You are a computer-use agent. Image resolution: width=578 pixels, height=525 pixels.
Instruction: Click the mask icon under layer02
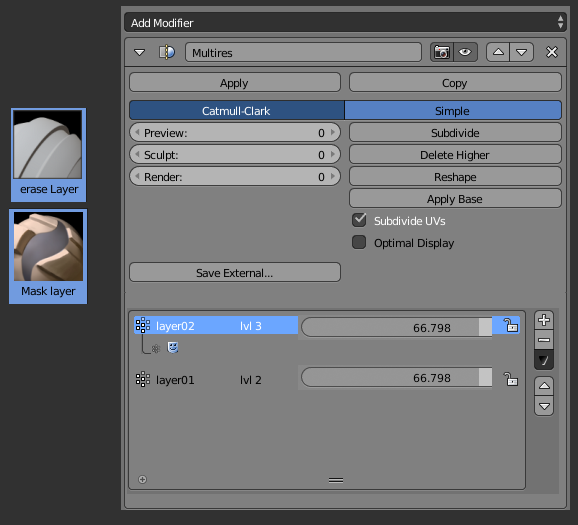(x=173, y=347)
